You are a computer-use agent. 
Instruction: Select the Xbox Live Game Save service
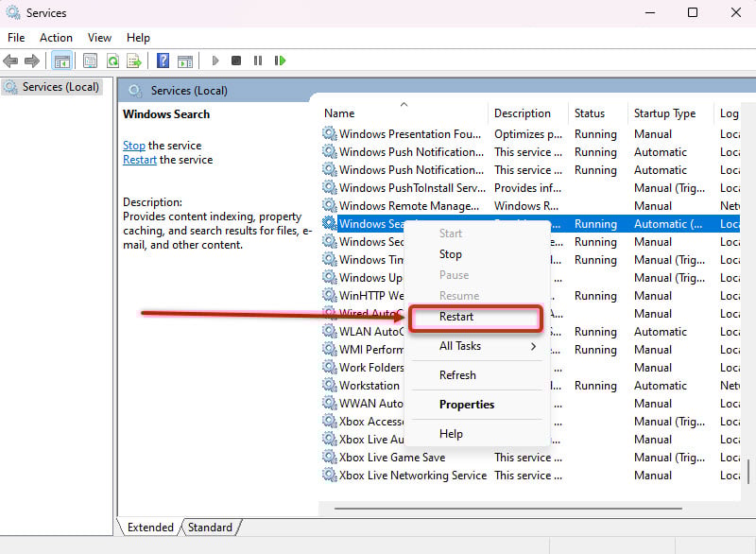pos(392,457)
